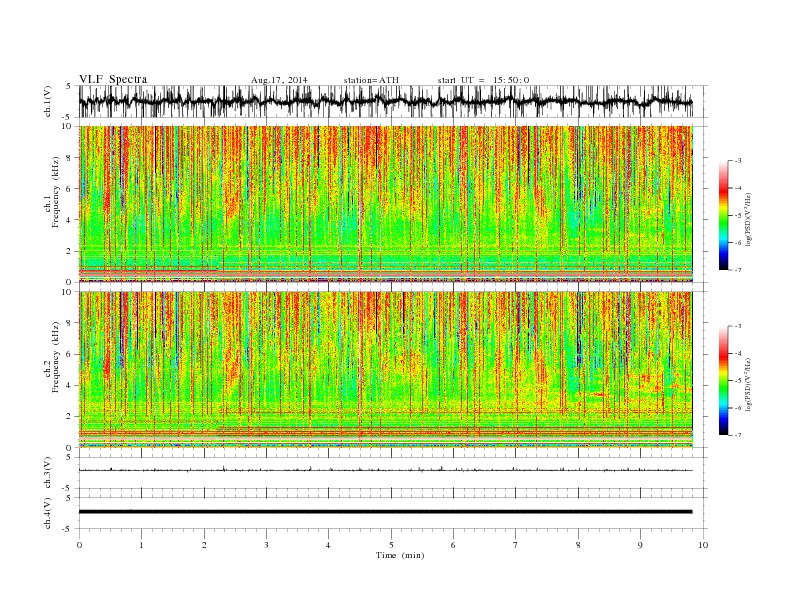Click the "8" kHz tick on ch.2 frequency axis
This screenshot has height=612, width=792.
tap(69, 323)
